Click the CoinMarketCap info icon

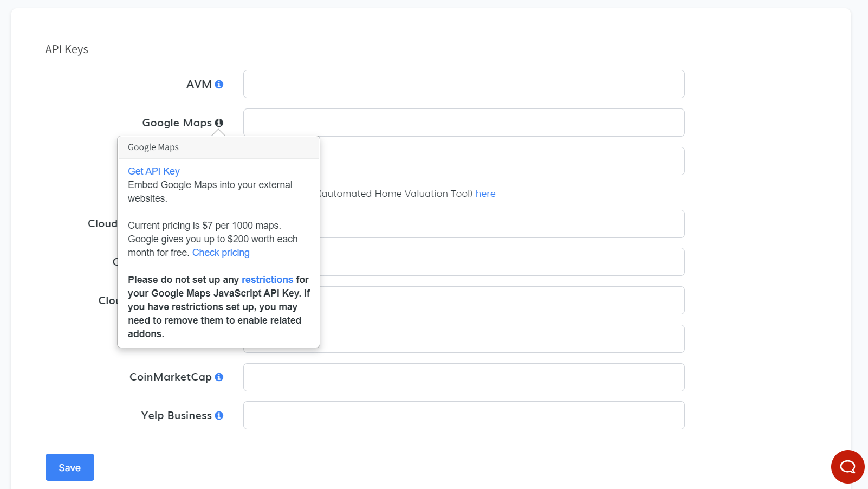219,377
